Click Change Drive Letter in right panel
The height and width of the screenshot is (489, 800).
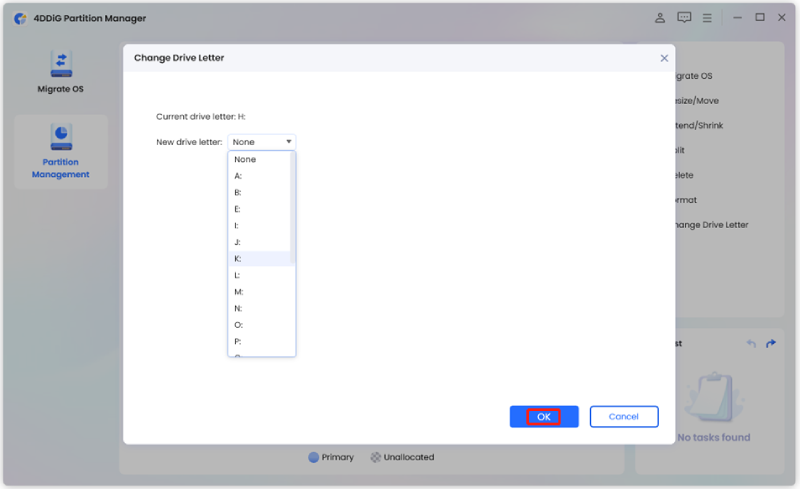coord(712,225)
